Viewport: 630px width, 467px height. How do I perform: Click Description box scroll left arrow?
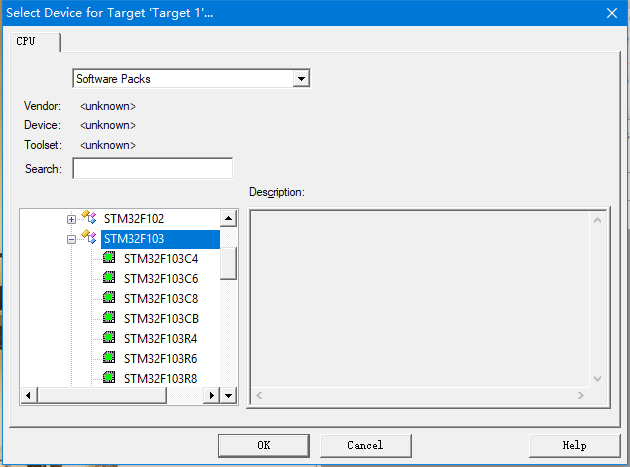click(x=259, y=395)
